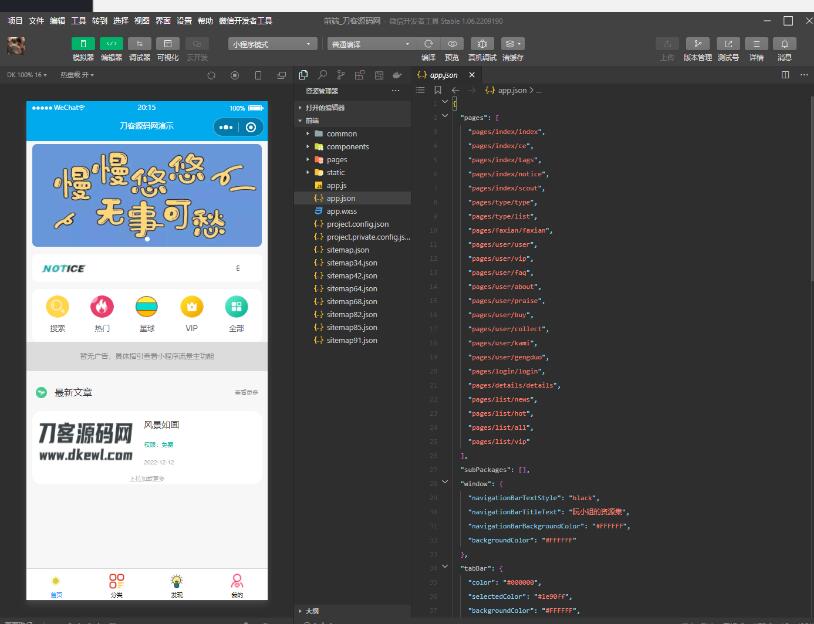The height and width of the screenshot is (624, 814).
Task: Click the 上传 upload icon
Action: [x=667, y=43]
